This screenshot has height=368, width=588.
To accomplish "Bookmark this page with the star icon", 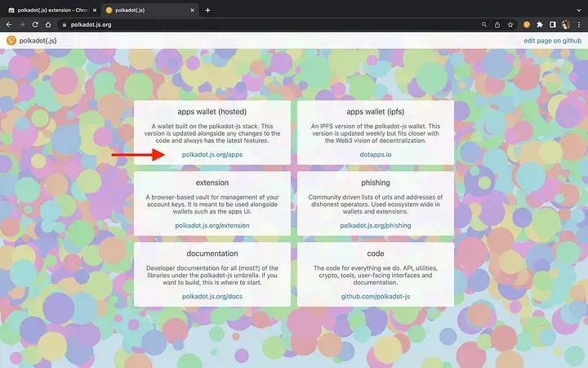I will coord(510,25).
